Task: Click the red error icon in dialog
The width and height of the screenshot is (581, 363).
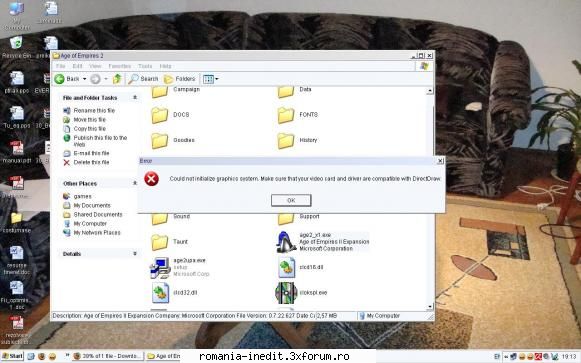Action: 151,179
